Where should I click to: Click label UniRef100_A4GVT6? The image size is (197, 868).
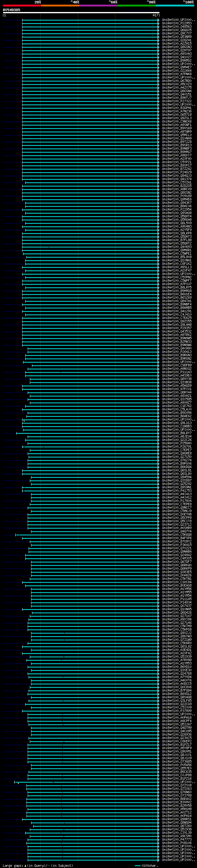pyautogui.click(x=177, y=680)
